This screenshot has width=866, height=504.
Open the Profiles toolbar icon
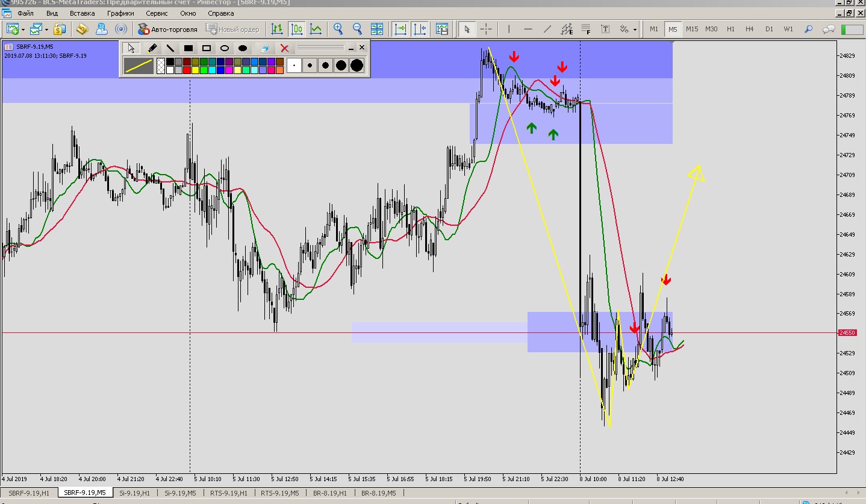[37, 29]
